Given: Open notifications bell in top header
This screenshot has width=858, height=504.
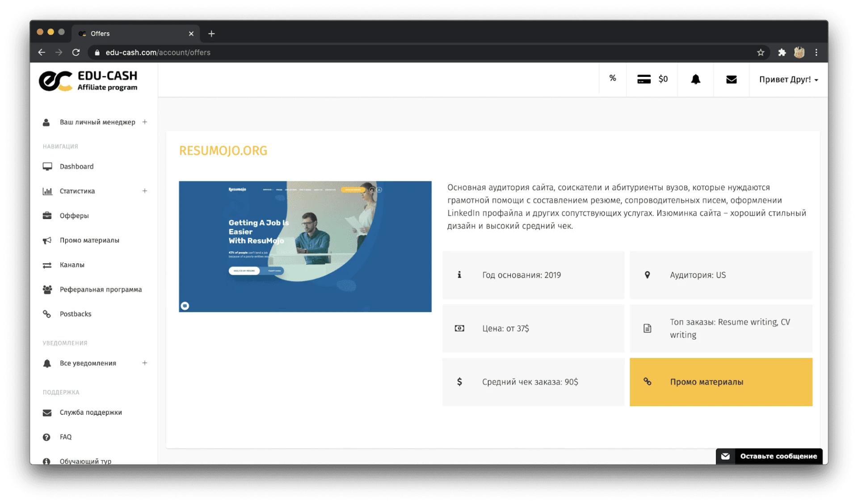Looking at the screenshot, I should click(x=695, y=80).
